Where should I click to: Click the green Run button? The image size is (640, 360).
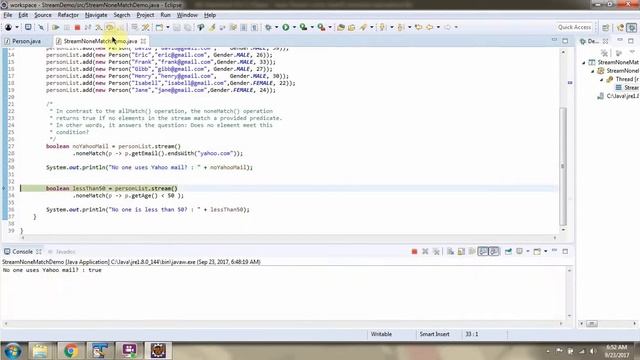click(286, 27)
